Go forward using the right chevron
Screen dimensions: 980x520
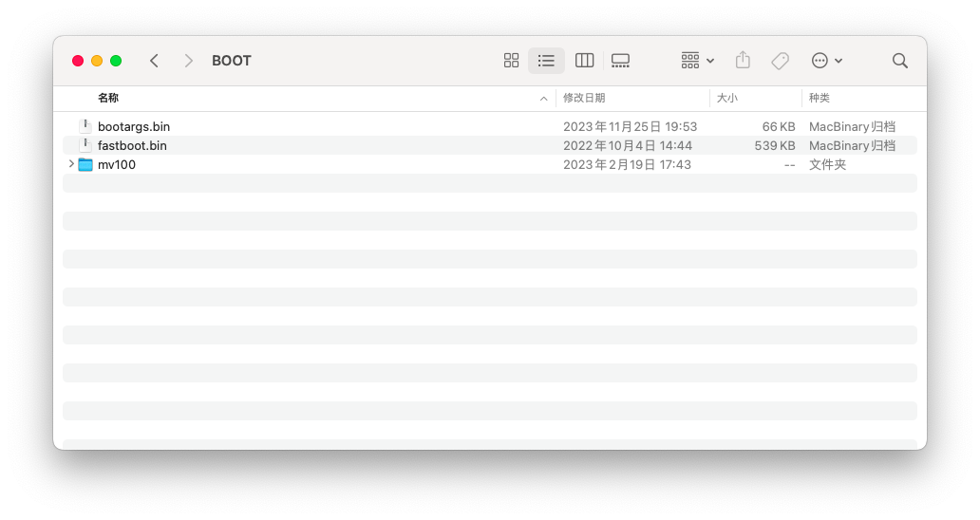click(x=188, y=61)
